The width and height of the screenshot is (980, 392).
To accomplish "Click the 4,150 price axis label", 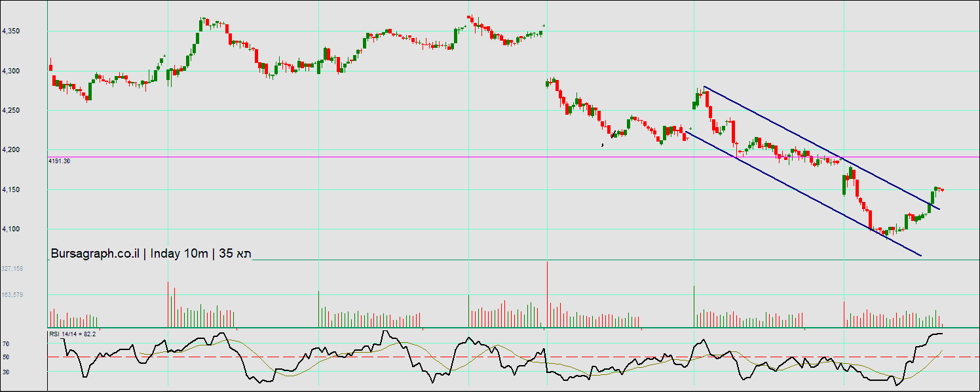I will [12, 190].
